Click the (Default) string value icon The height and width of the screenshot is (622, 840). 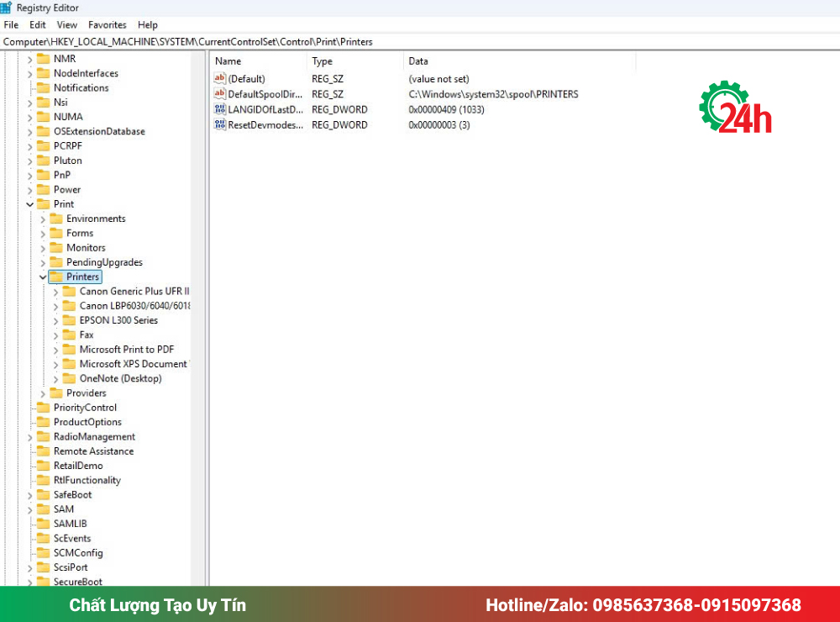pyautogui.click(x=219, y=78)
